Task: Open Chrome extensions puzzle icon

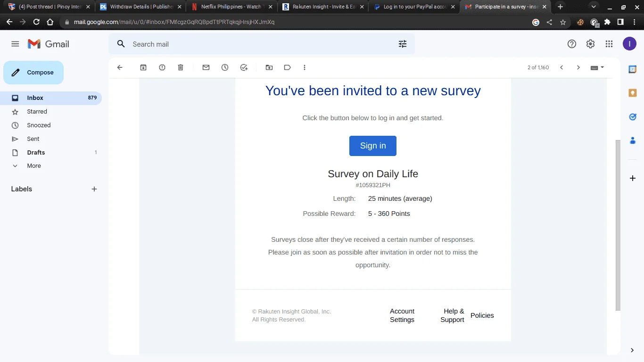Action: pyautogui.click(x=607, y=22)
